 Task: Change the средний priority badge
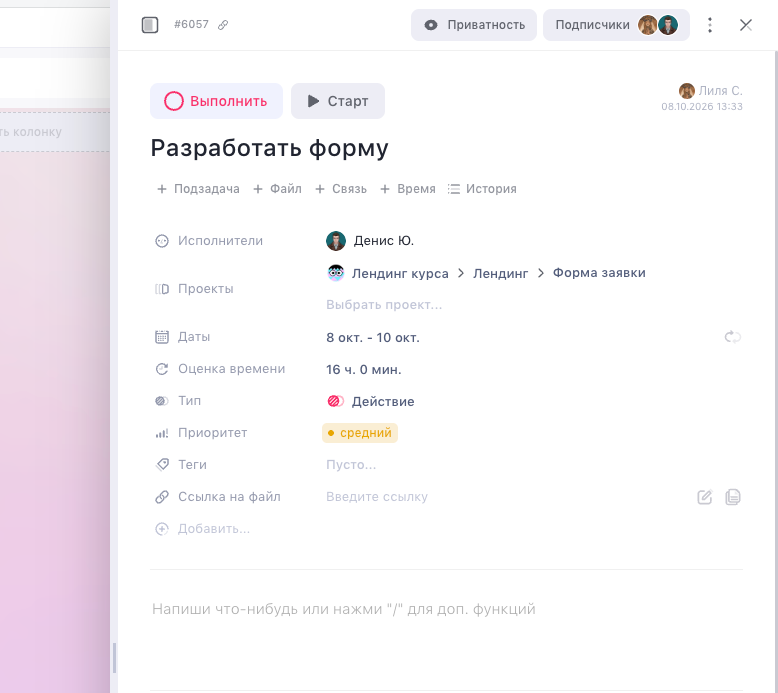[360, 433]
